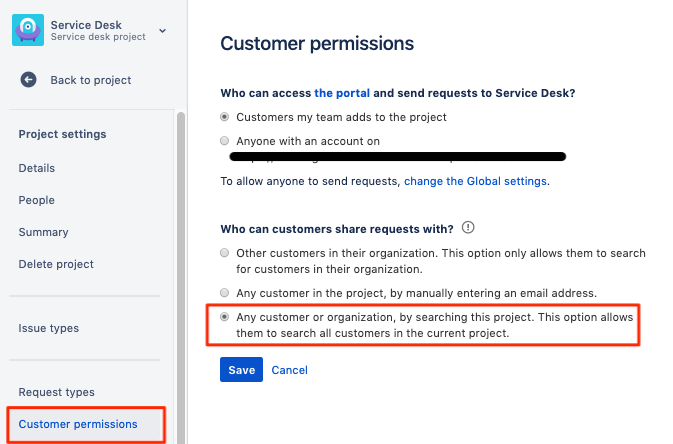Click the back arrow icon beside Back to project

[x=28, y=80]
